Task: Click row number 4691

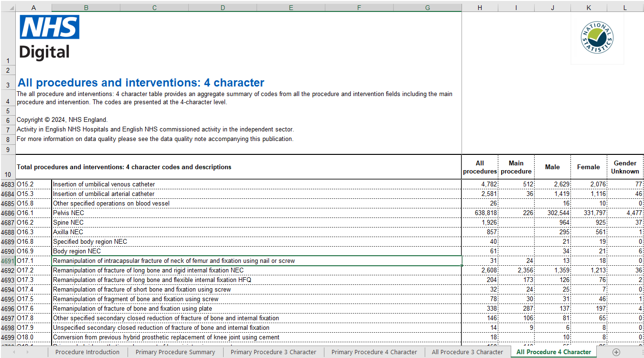Action: pos(8,260)
